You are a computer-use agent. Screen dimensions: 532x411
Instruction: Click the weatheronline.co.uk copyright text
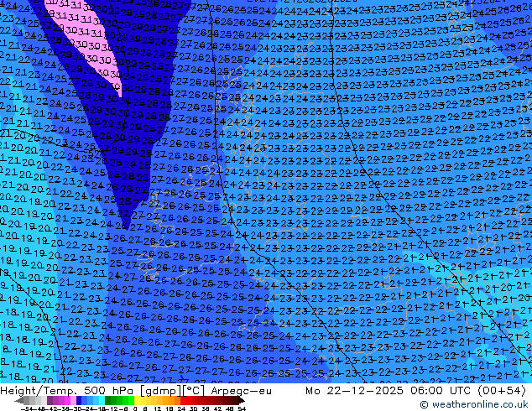[473, 404]
